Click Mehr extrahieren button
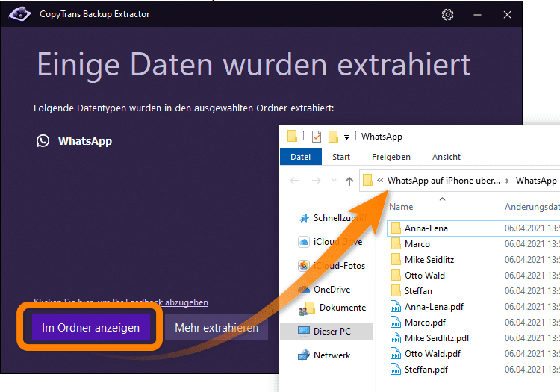The height and width of the screenshot is (392, 560). (x=217, y=327)
